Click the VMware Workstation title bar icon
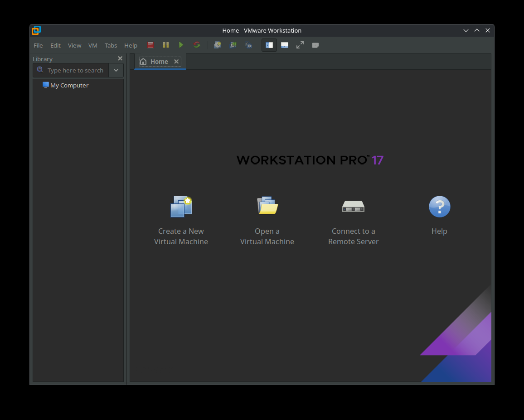This screenshot has width=524, height=420. tap(36, 30)
